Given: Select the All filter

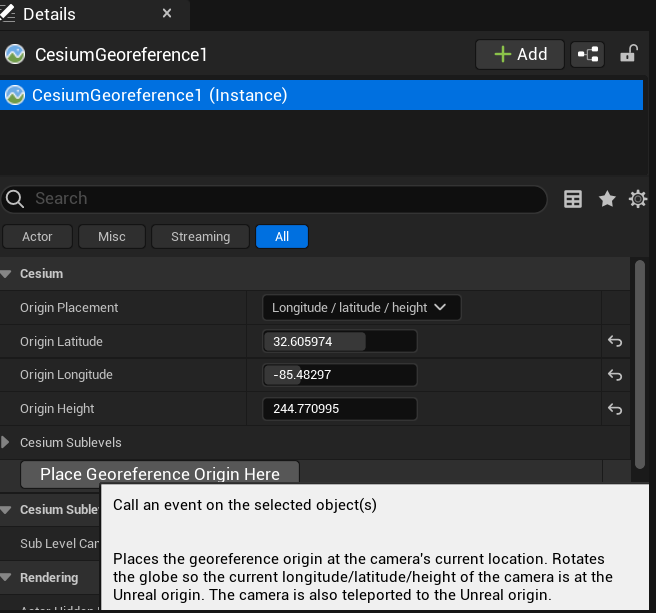Looking at the screenshot, I should 282,237.
